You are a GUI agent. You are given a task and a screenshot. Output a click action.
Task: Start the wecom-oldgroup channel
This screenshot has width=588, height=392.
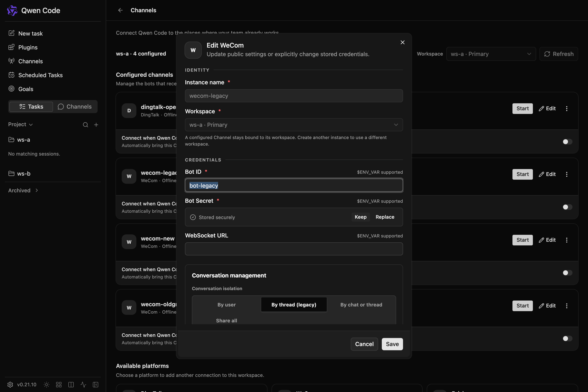pyautogui.click(x=522, y=306)
